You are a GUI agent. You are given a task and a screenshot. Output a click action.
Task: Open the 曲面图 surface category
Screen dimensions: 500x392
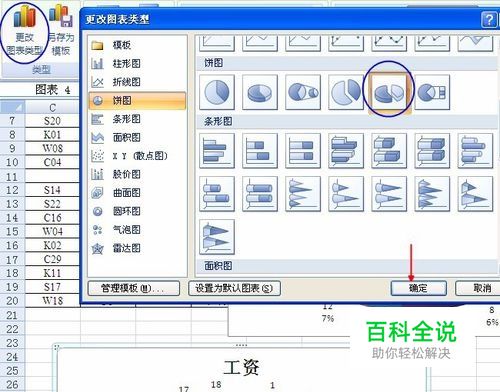(x=137, y=193)
